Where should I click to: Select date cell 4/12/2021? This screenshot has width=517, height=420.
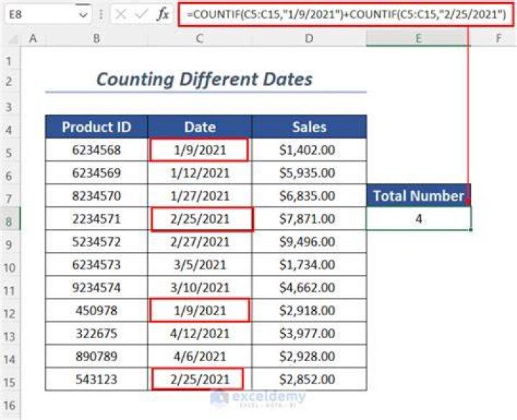click(200, 333)
